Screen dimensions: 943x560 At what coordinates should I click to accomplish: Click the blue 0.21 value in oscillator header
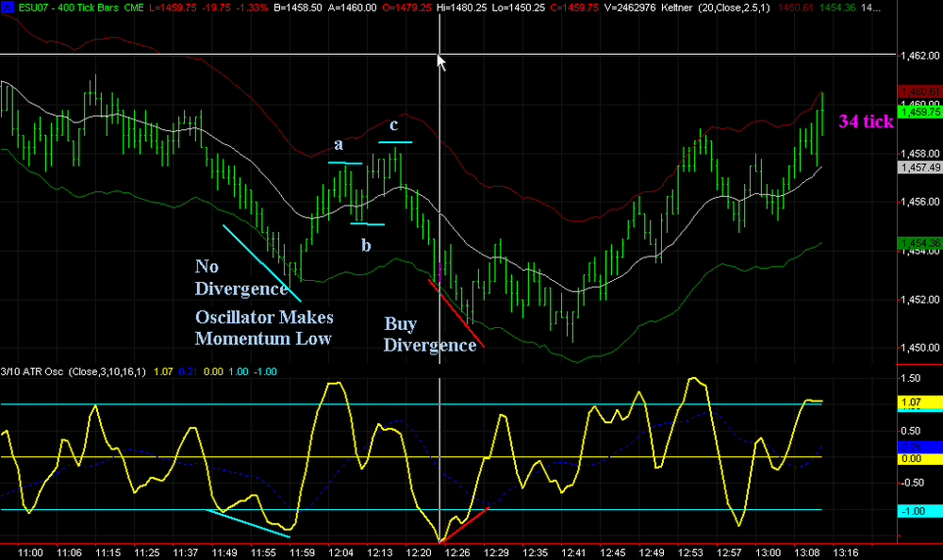[x=189, y=371]
